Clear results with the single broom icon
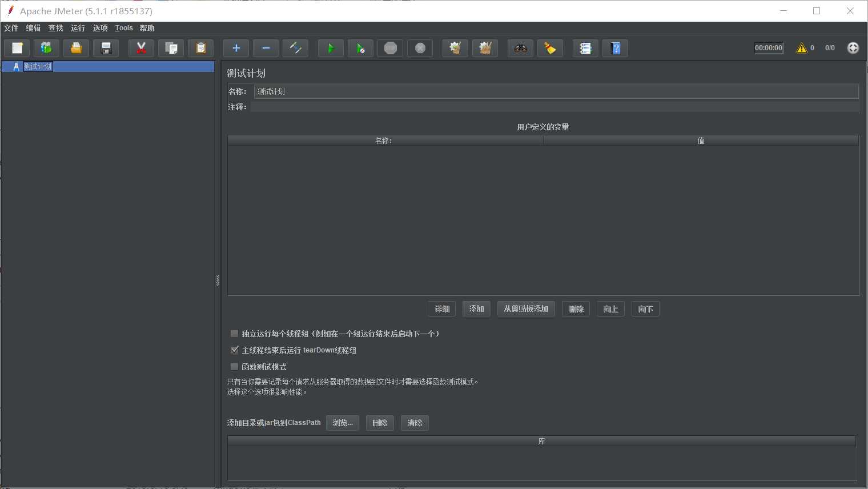This screenshot has height=489, width=868. point(455,49)
